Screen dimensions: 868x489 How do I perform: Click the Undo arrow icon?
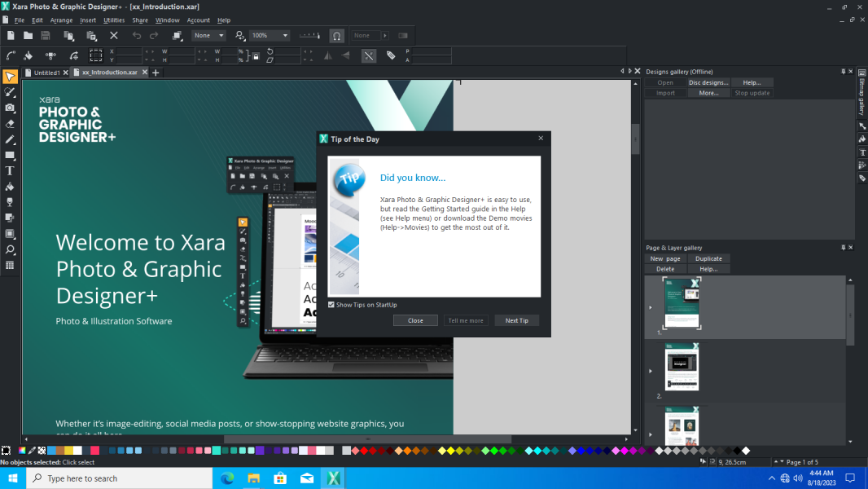click(x=136, y=35)
